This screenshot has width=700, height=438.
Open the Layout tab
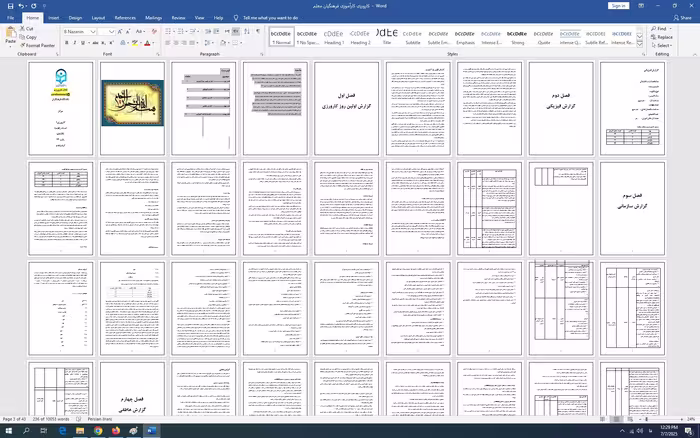(x=98, y=18)
